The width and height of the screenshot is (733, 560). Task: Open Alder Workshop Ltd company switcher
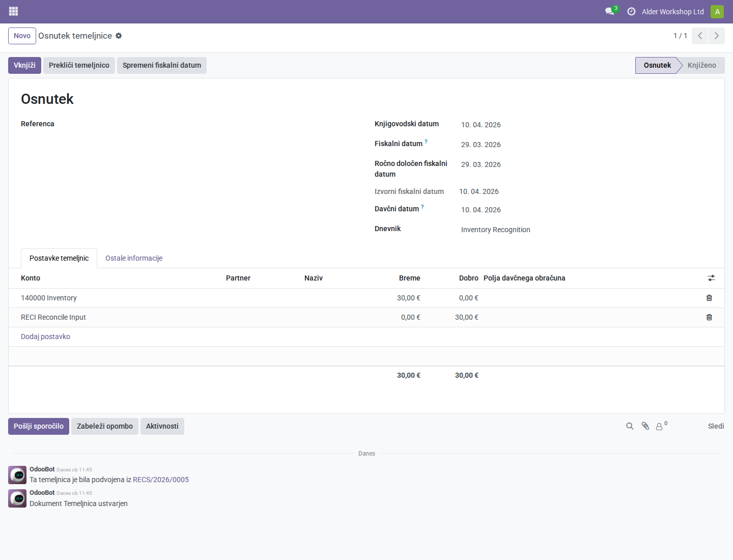click(673, 12)
